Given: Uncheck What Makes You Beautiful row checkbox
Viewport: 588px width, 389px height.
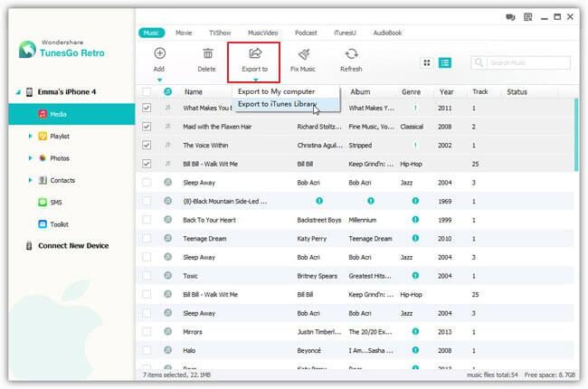Looking at the screenshot, I should (x=147, y=108).
